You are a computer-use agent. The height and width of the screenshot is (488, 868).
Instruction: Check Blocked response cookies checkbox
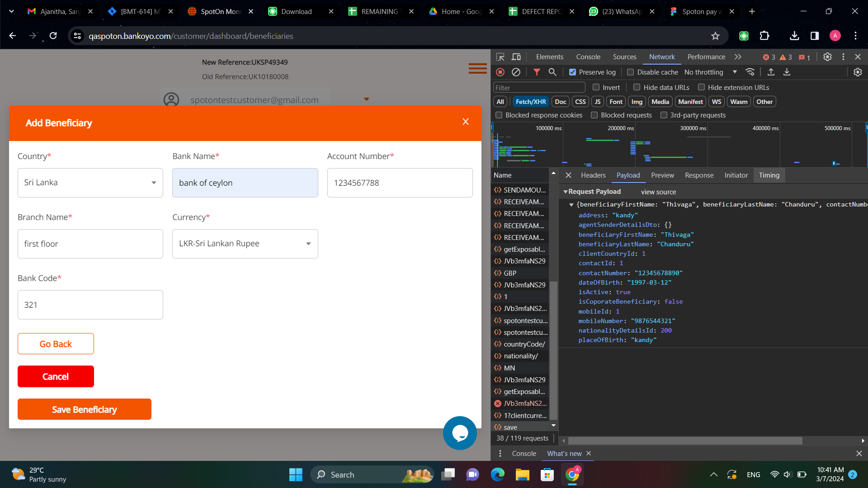[x=499, y=115]
